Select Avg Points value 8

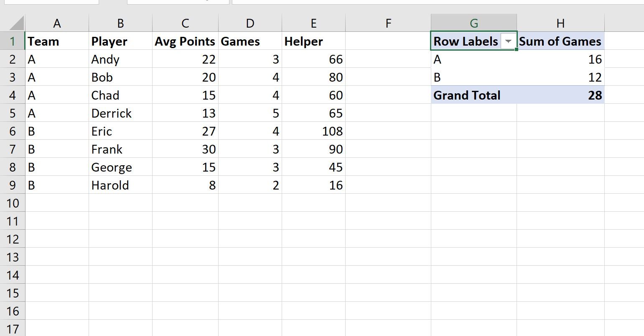point(185,185)
